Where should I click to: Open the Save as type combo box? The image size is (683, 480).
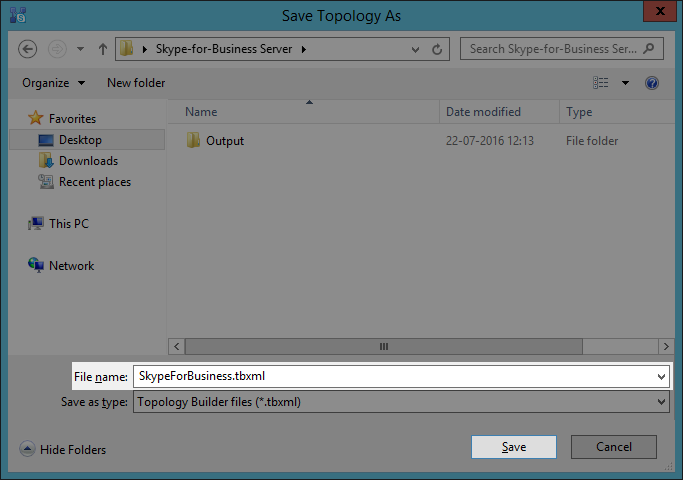click(401, 402)
